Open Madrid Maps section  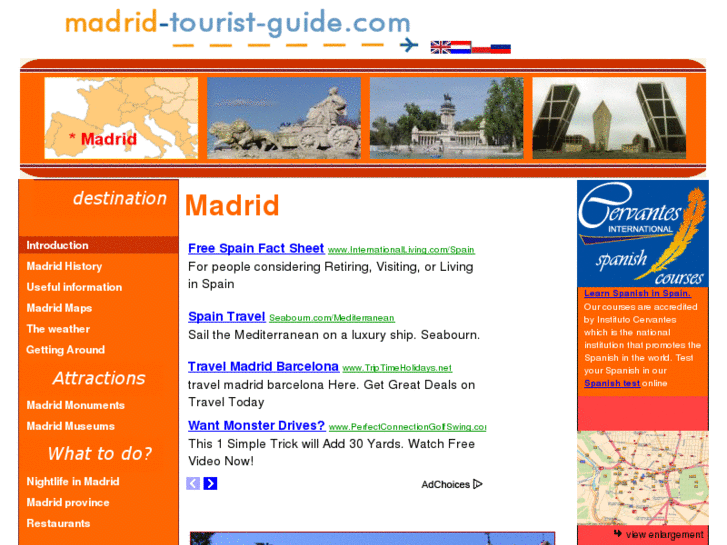pyautogui.click(x=59, y=308)
